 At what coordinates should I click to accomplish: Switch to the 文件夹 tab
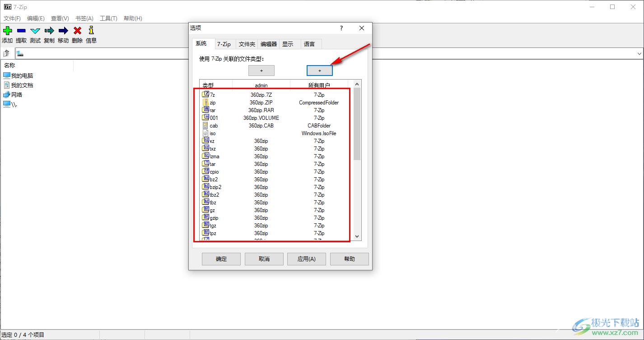[x=247, y=44]
